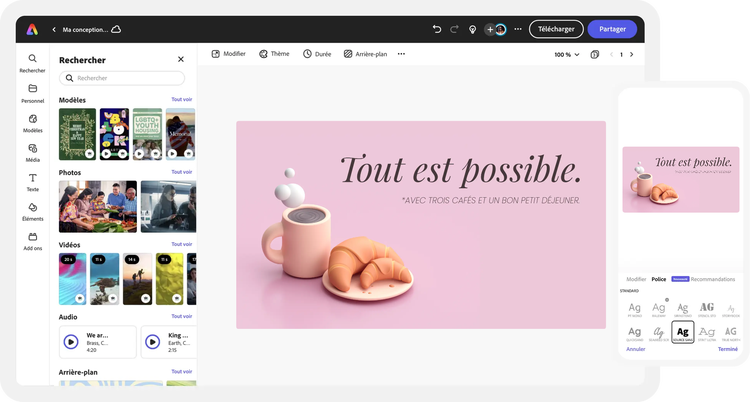Click the plus icon to invite collaborators
This screenshot has width=750, height=402.
(490, 30)
